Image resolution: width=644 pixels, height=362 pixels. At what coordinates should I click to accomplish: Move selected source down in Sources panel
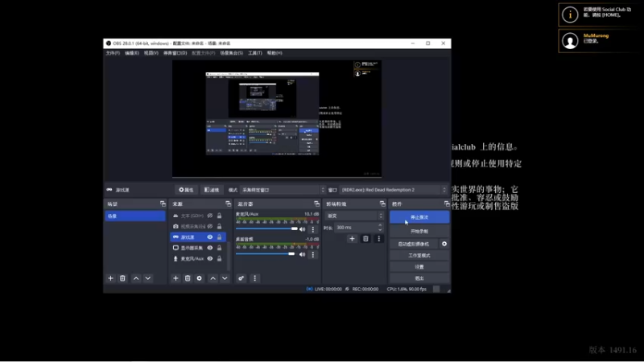pyautogui.click(x=225, y=278)
